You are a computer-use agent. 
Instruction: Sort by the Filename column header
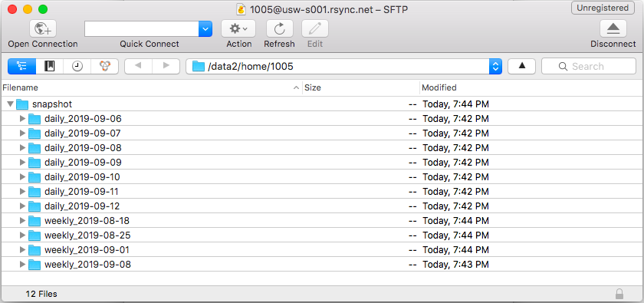pyautogui.click(x=151, y=87)
